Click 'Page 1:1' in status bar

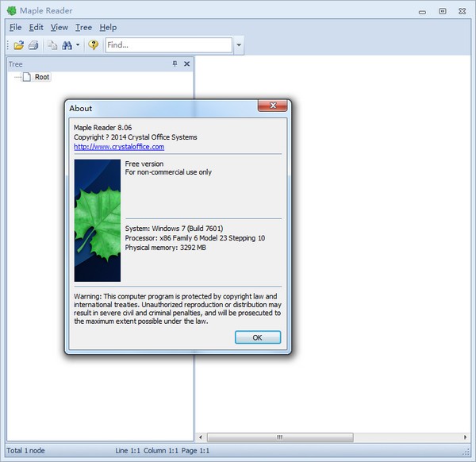[195, 451]
